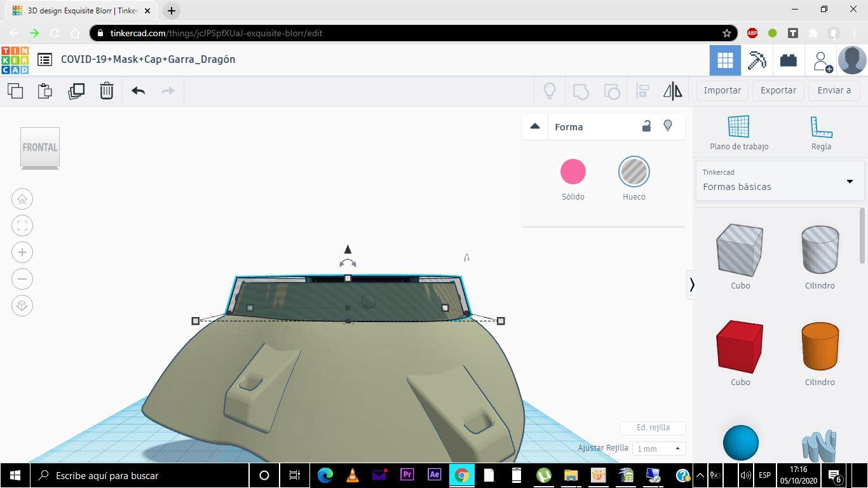
Task: Click the home view icon
Action: pos(22,200)
